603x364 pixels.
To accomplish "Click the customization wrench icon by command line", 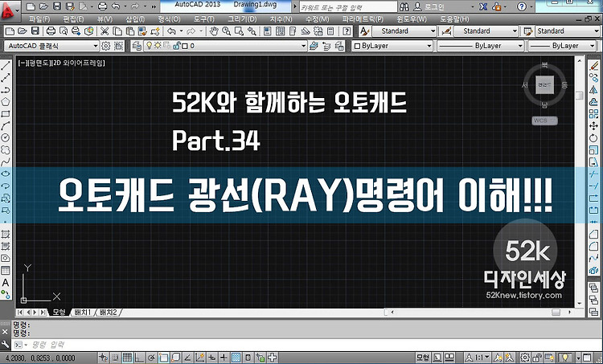I will 6,345.
